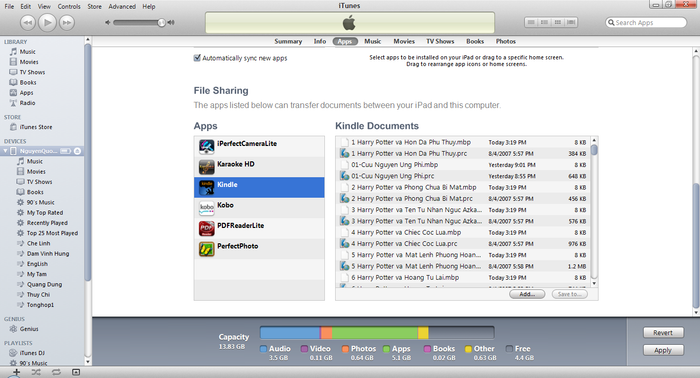The height and width of the screenshot is (378, 700).
Task: Open Movies in the Library sidebar
Action: point(24,62)
